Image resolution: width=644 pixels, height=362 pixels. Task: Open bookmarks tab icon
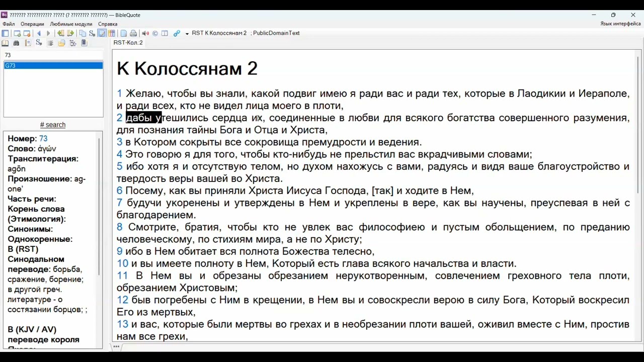(84, 43)
